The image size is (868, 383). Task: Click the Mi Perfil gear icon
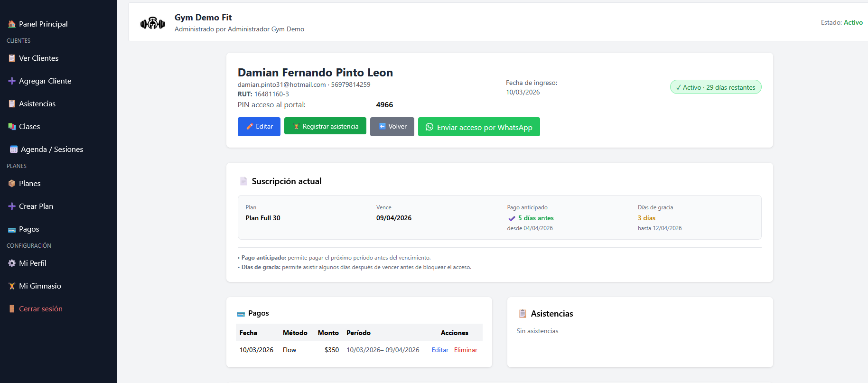click(12, 263)
